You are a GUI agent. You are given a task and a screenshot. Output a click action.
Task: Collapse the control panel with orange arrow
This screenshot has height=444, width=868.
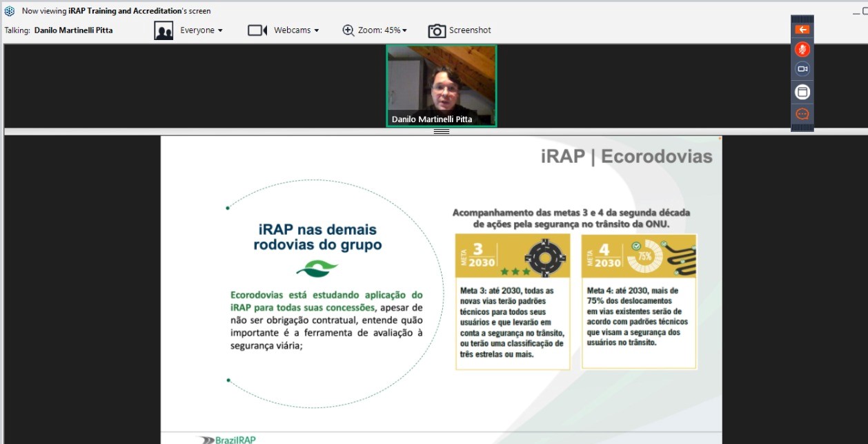(802, 30)
